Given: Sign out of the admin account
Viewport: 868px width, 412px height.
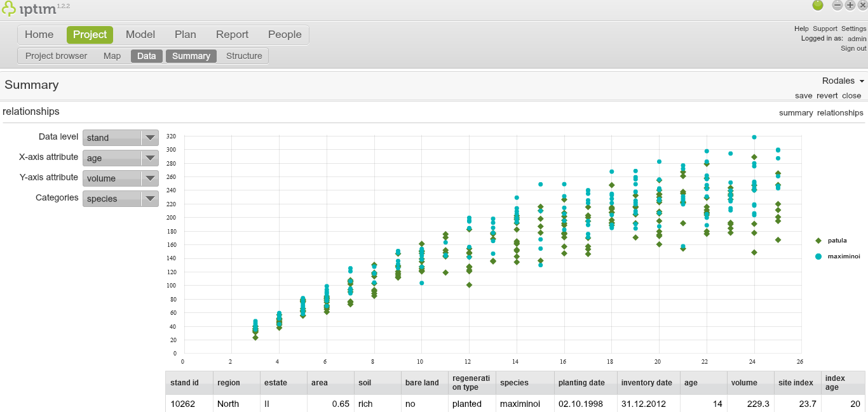Looking at the screenshot, I should pyautogui.click(x=853, y=48).
